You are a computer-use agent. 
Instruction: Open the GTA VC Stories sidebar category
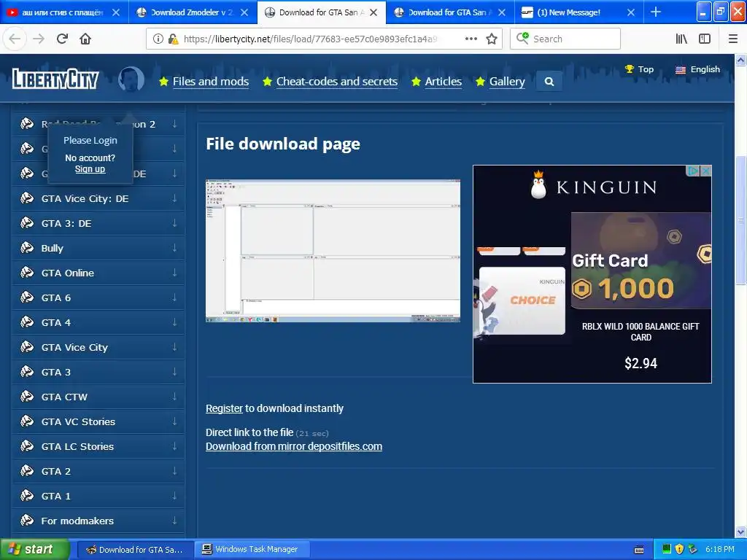coord(98,421)
